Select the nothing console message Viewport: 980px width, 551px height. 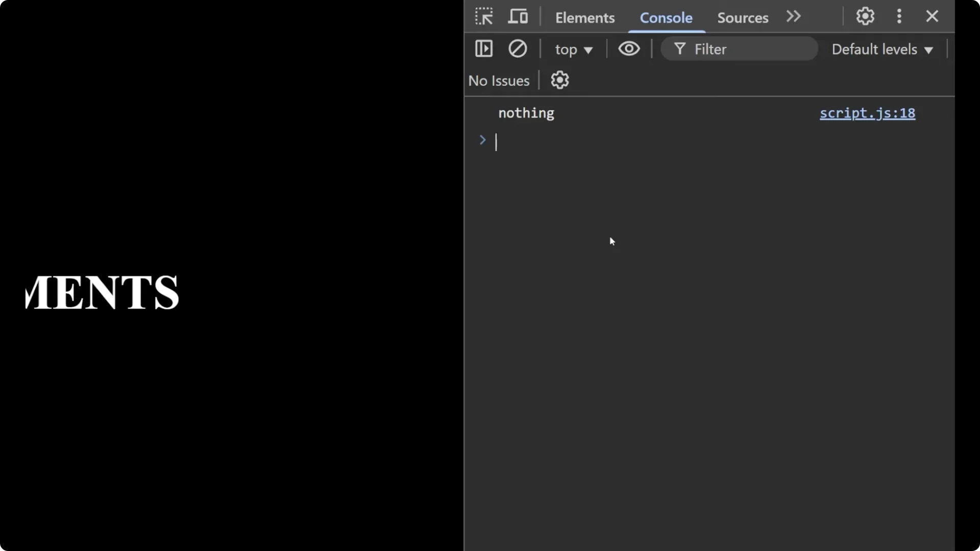(526, 113)
